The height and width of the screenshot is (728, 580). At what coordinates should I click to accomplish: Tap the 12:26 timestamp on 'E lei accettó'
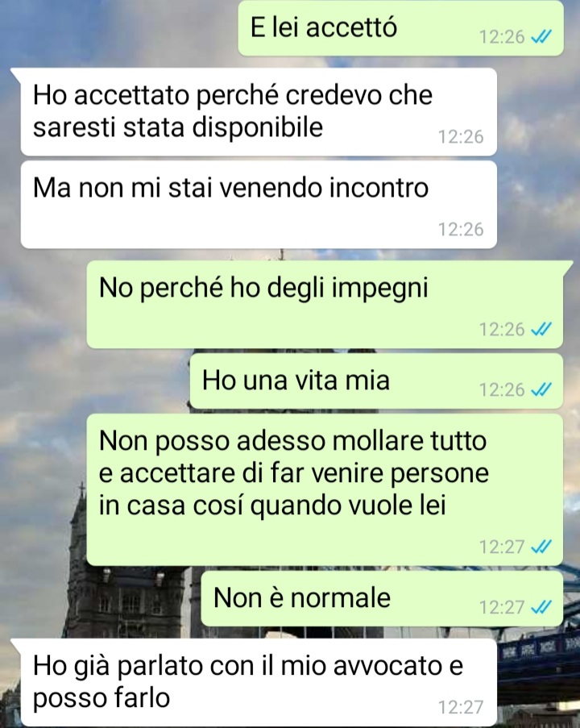point(502,36)
